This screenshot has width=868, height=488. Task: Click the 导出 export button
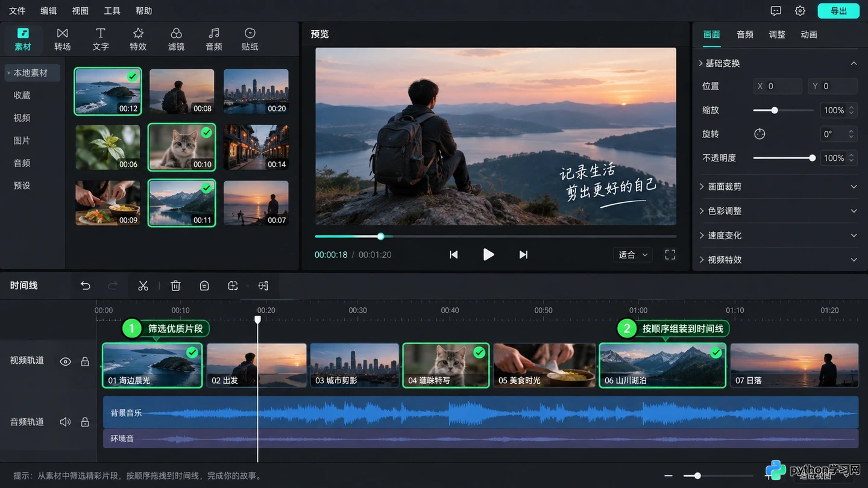pyautogui.click(x=838, y=11)
